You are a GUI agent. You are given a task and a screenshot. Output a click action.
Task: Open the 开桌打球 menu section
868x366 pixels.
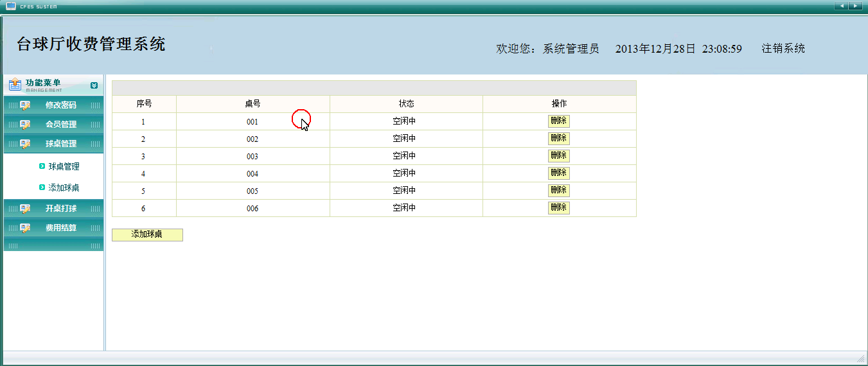pyautogui.click(x=53, y=209)
